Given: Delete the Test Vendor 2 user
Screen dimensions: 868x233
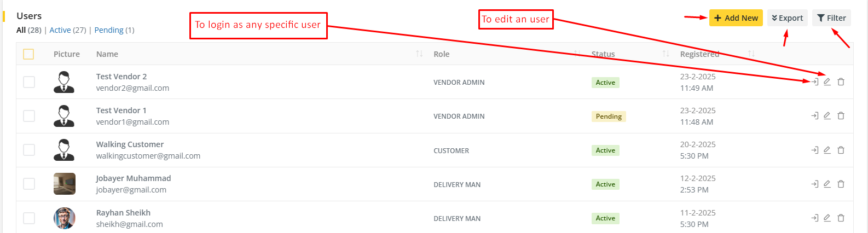Looking at the screenshot, I should tap(841, 82).
